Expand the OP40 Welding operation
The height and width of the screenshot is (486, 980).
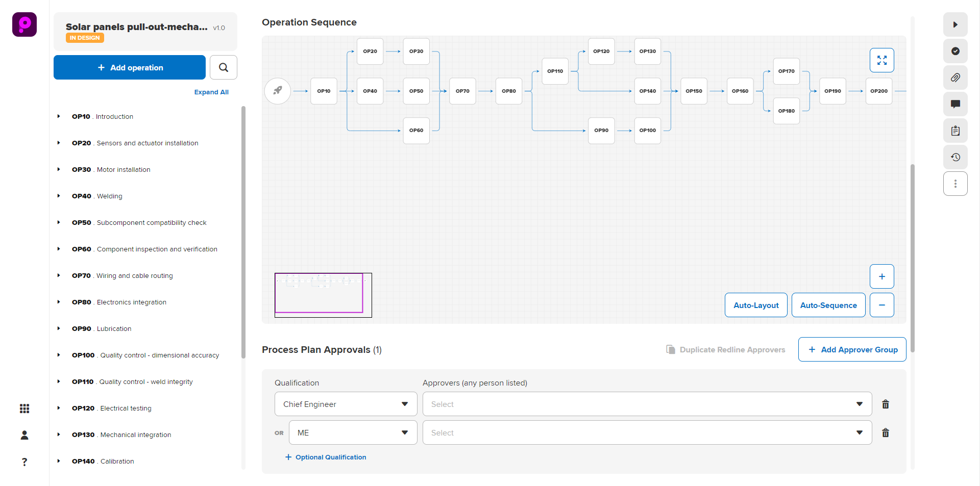tap(59, 196)
